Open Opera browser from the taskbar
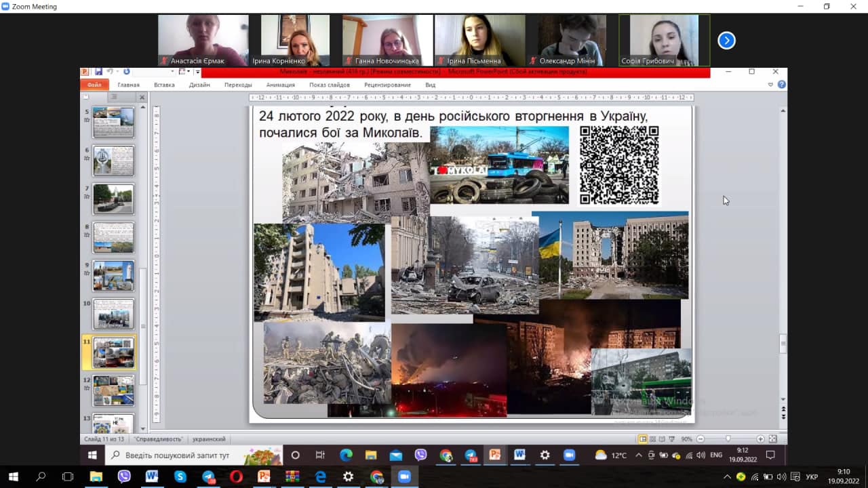Screen dimensions: 868x488 pyautogui.click(x=236, y=476)
